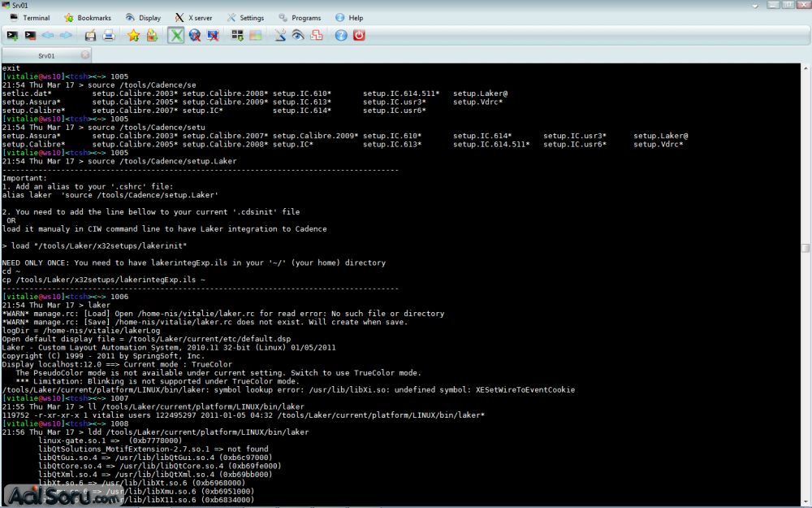Image resolution: width=812 pixels, height=508 pixels.
Task: Click the alias laker command line
Action: tap(110, 195)
